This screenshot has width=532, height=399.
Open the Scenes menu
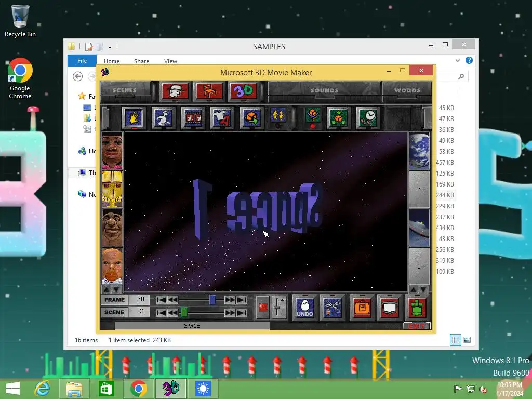(125, 90)
